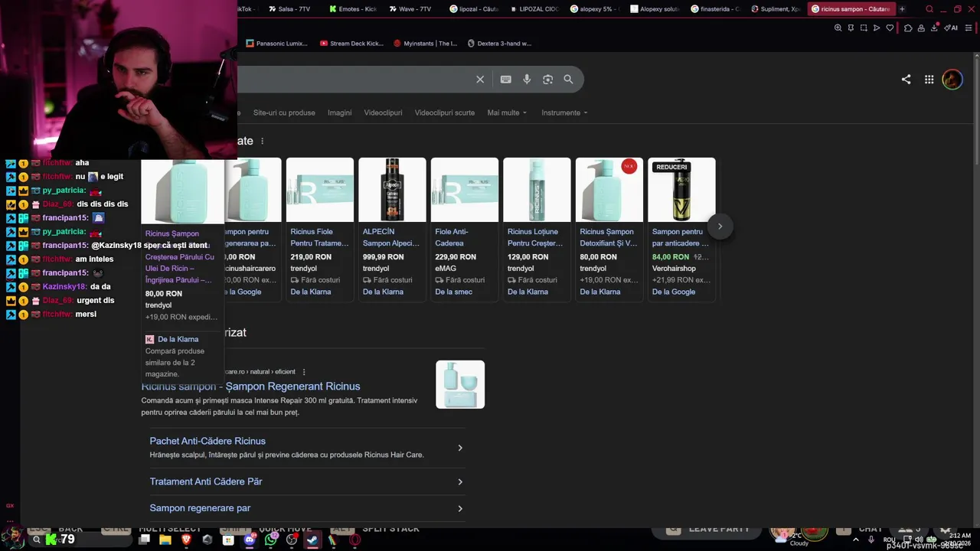The image size is (980, 551).
Task: Open the extensions cube icon in the toolbar
Action: 908,28
